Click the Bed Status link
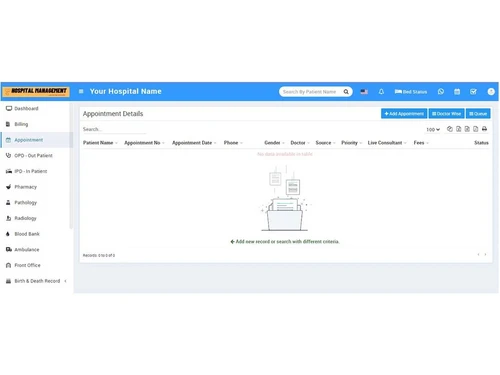This screenshot has height=375, width=500. (411, 92)
